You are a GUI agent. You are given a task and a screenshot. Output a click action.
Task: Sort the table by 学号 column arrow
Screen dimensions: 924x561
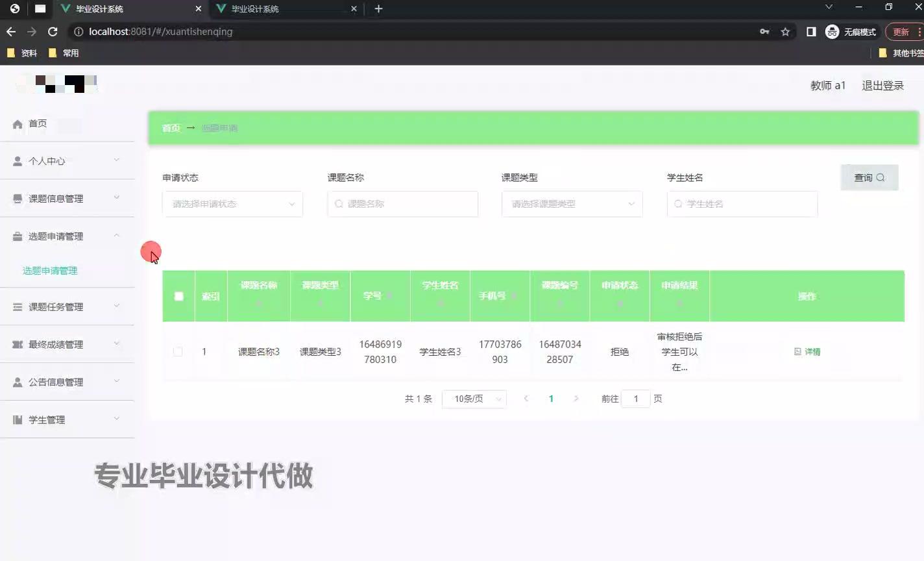(x=389, y=296)
